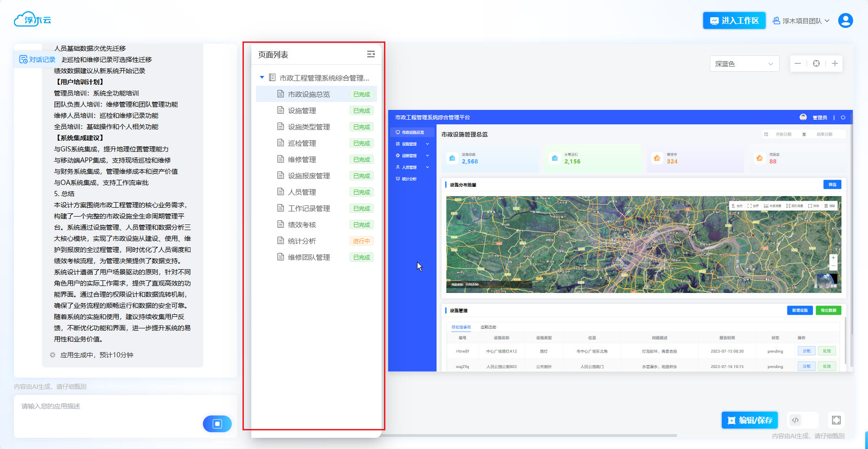Screen dimensions: 868x449
Task: Collapse the 市政工程管理系统 tree node
Action: 262,77
